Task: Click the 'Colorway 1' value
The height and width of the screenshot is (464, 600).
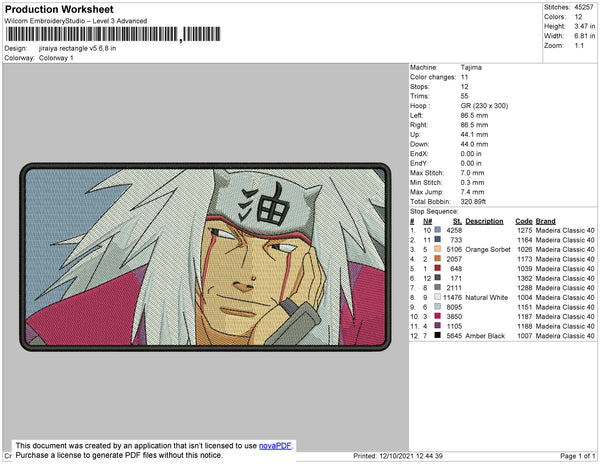Action: 56,58
